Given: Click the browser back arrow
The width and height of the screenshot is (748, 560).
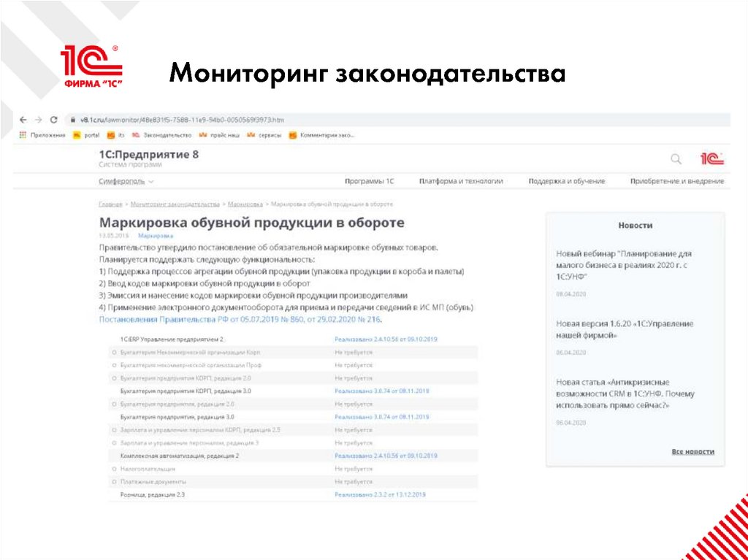Looking at the screenshot, I should [23, 120].
